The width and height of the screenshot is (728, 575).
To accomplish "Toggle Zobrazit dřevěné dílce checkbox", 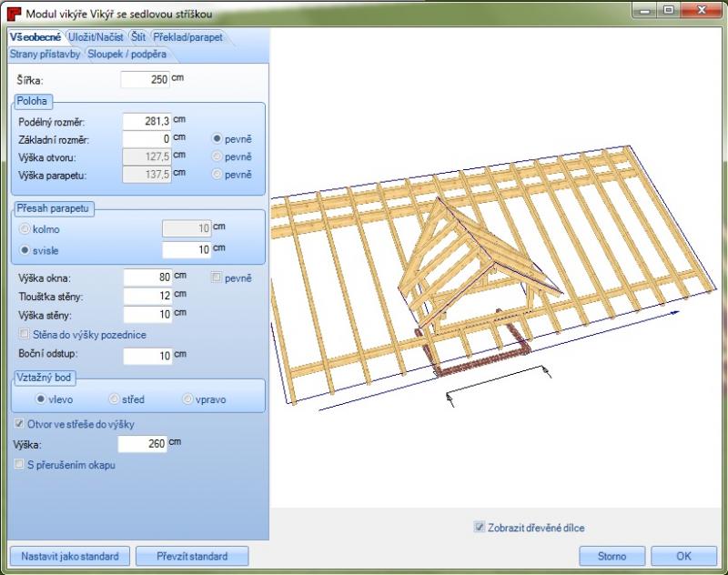I will tap(480, 526).
